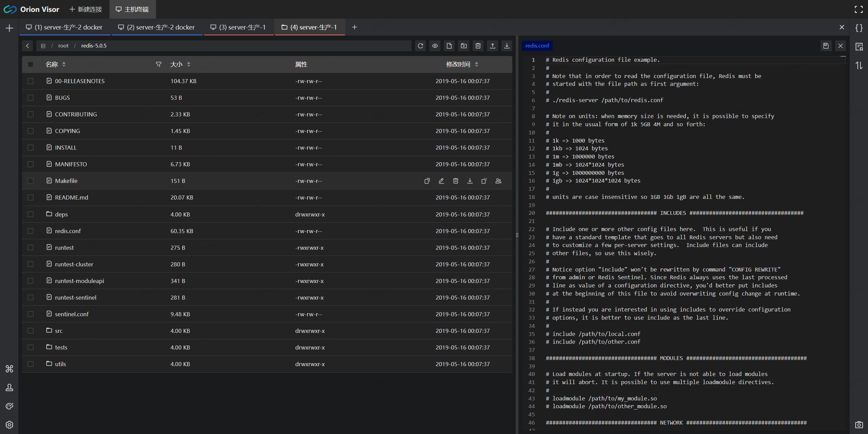This screenshot has width=868, height=434.
Task: Toggle hidden files with eye icon
Action: 435,46
